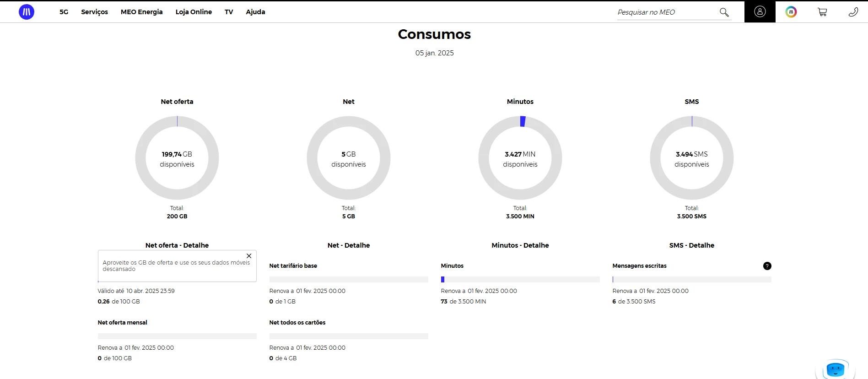
Task: Click the search magnifier icon
Action: pyautogui.click(x=724, y=12)
